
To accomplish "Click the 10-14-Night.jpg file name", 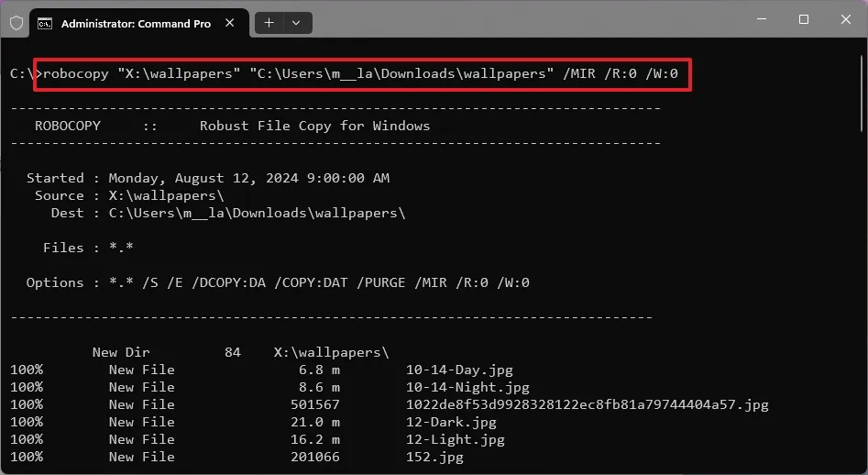I will click(x=467, y=387).
